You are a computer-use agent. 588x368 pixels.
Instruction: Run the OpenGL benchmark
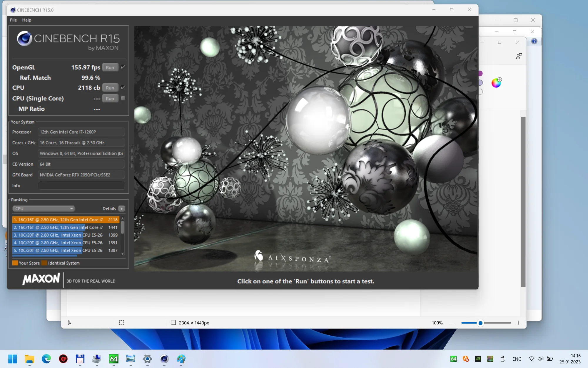tap(110, 67)
